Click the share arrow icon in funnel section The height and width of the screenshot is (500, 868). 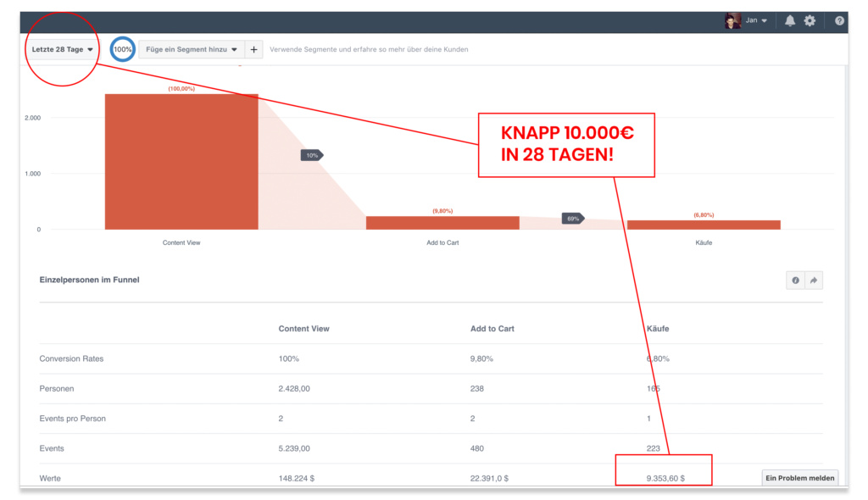814,281
